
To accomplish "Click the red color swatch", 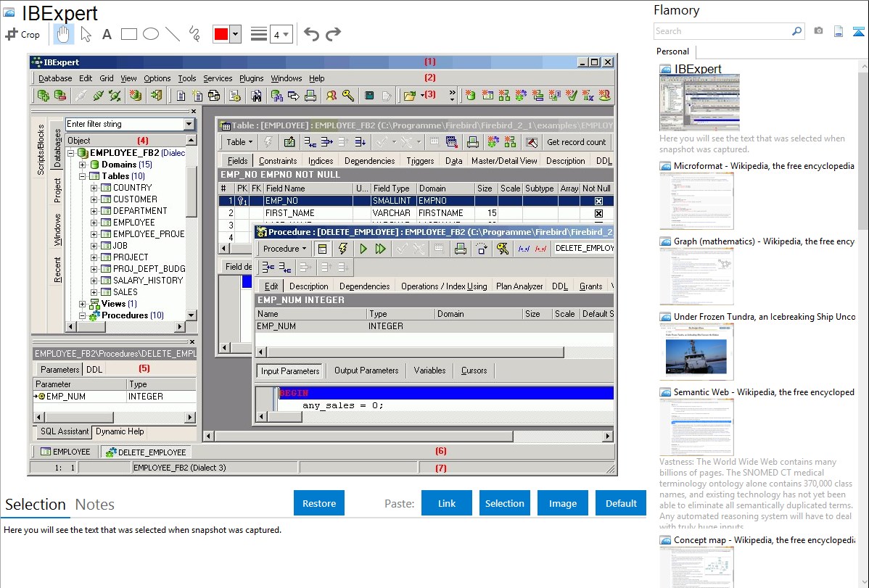I will point(221,34).
